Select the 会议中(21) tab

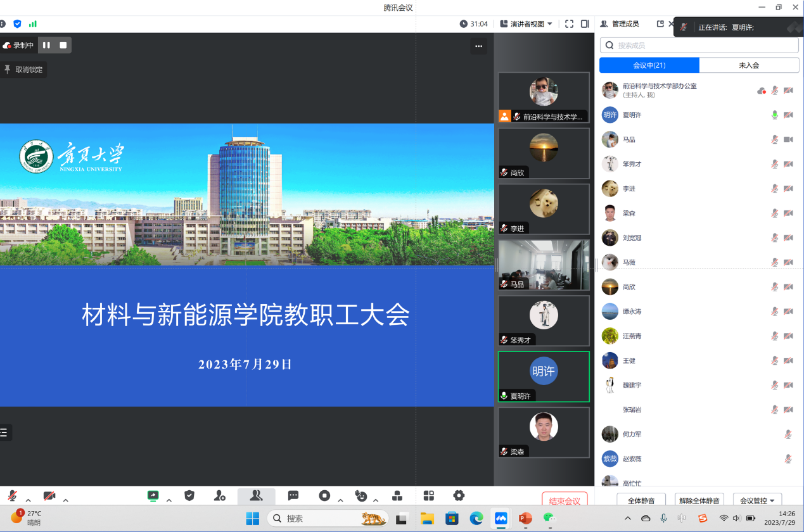649,65
